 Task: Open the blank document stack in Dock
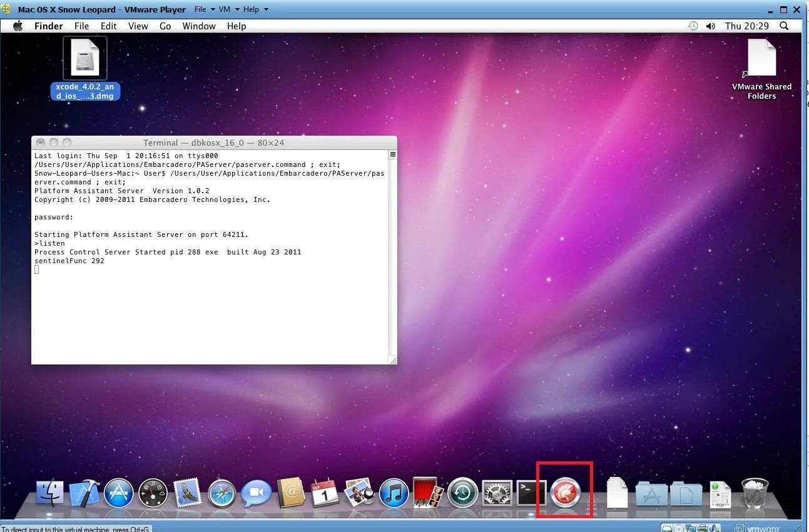pyautogui.click(x=617, y=493)
